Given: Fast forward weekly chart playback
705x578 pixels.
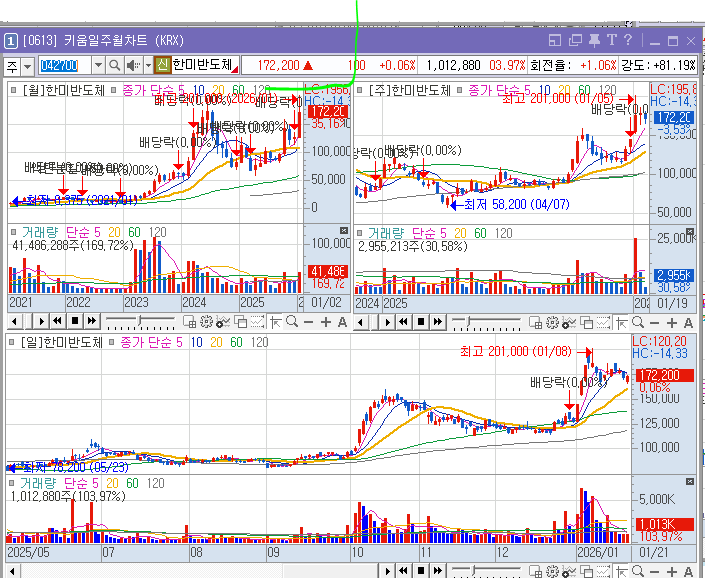Looking at the screenshot, I should (437, 321).
